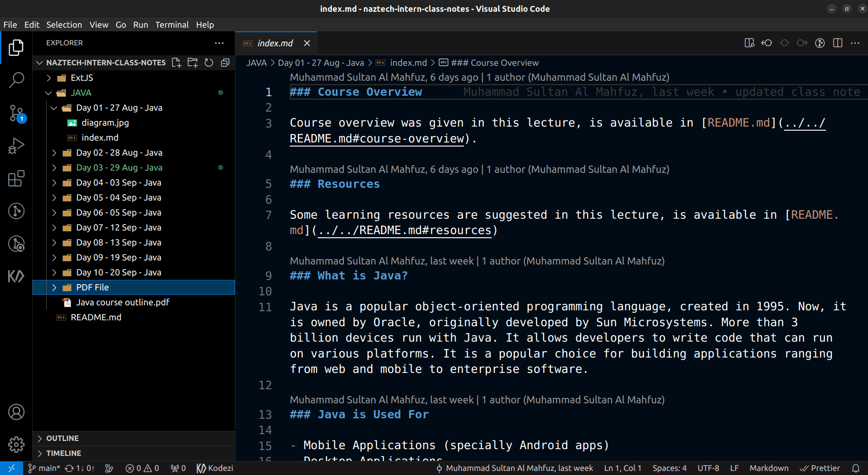Click Prettier status bar item

pyautogui.click(x=820, y=468)
